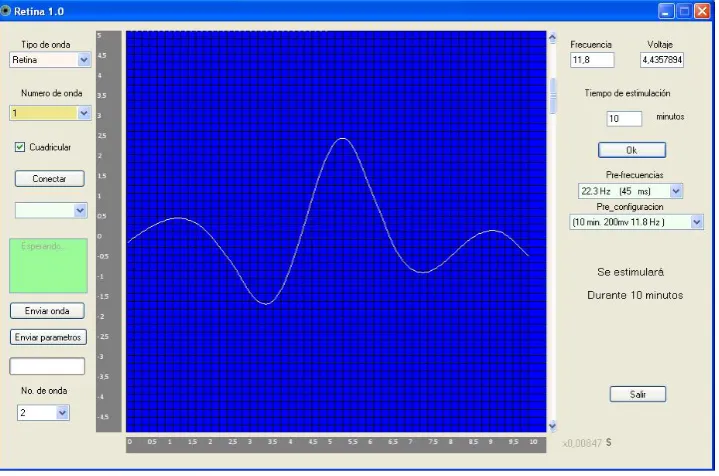Open the No. de onda dropdown
719x476 pixels.
point(43,413)
